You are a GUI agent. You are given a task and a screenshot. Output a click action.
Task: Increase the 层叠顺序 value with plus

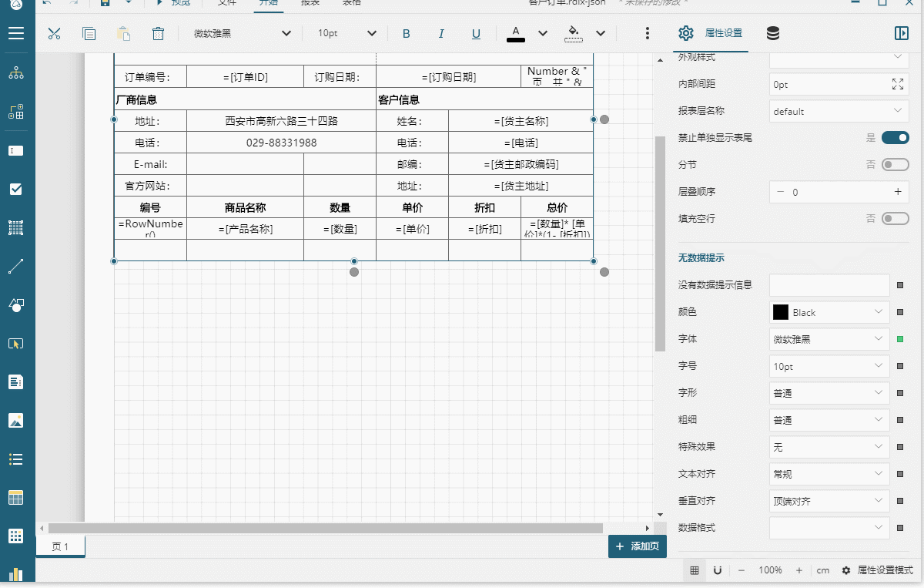(x=897, y=192)
